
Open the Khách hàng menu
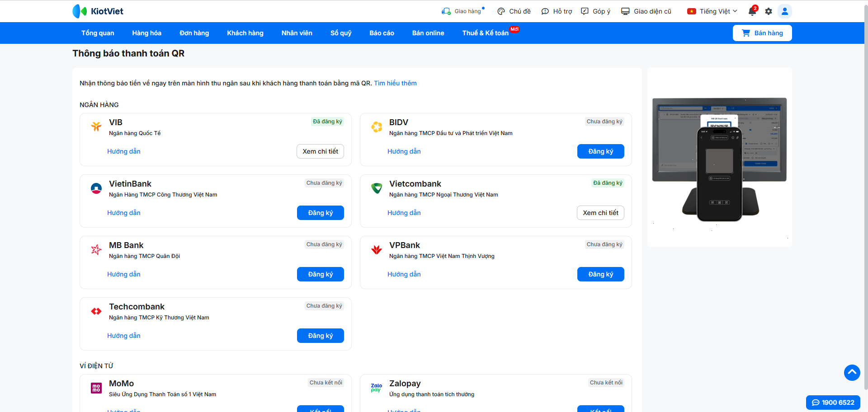(x=245, y=33)
